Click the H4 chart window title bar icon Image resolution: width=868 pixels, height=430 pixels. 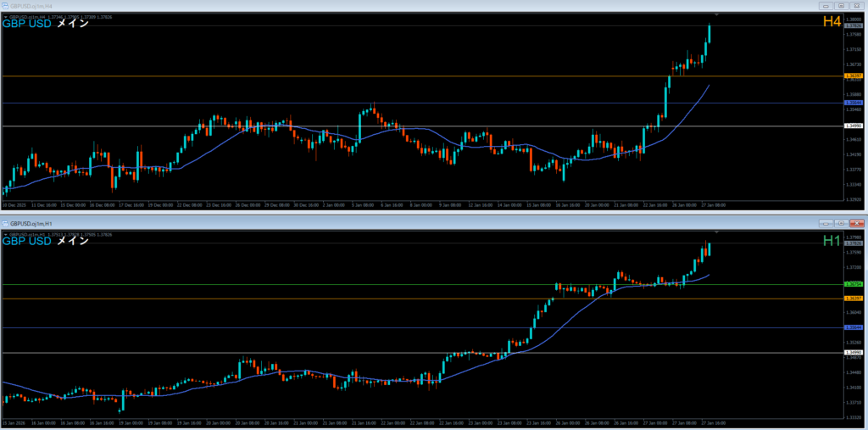click(x=5, y=5)
